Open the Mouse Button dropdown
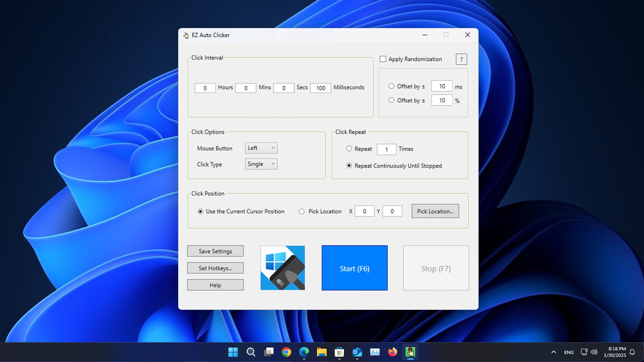The height and width of the screenshot is (362, 644). [x=261, y=148]
